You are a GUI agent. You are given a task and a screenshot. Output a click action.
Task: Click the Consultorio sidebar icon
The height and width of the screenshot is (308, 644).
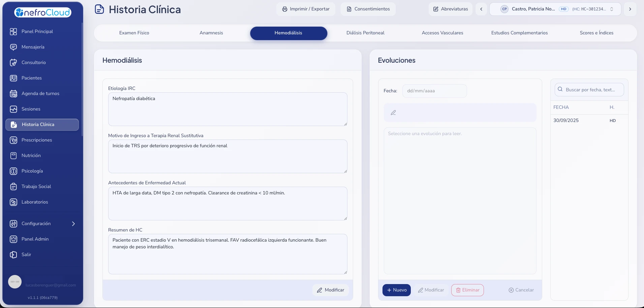(x=13, y=63)
